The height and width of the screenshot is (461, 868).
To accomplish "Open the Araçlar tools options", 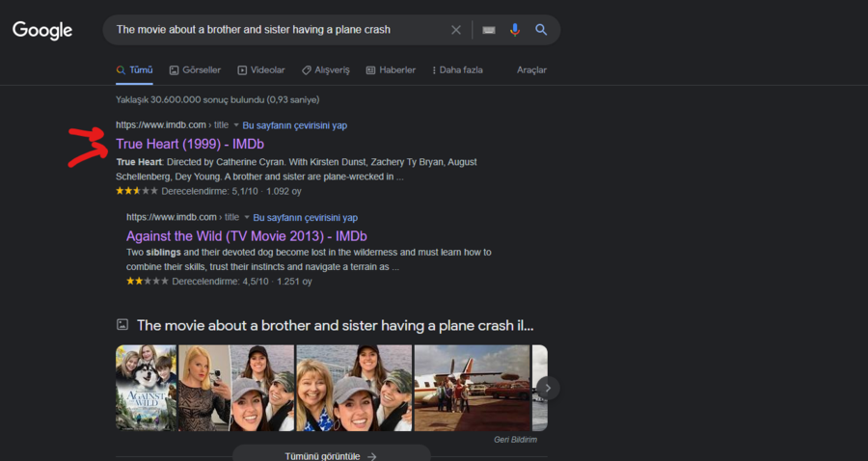I will coord(531,70).
